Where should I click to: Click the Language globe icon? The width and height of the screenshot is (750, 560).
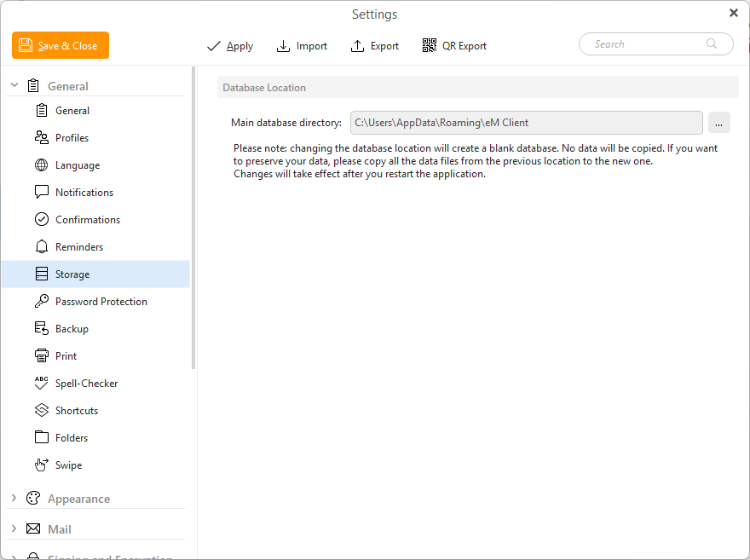click(x=42, y=165)
